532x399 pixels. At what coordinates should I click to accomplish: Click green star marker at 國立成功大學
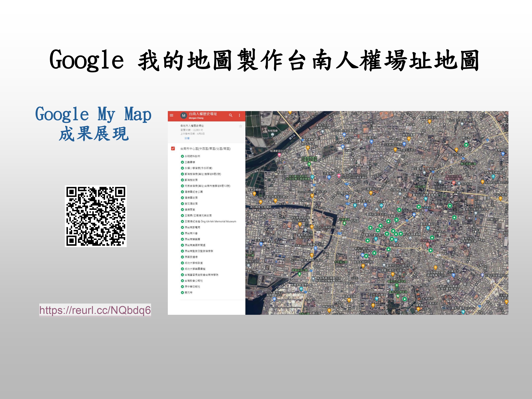pyautogui.click(x=450, y=206)
